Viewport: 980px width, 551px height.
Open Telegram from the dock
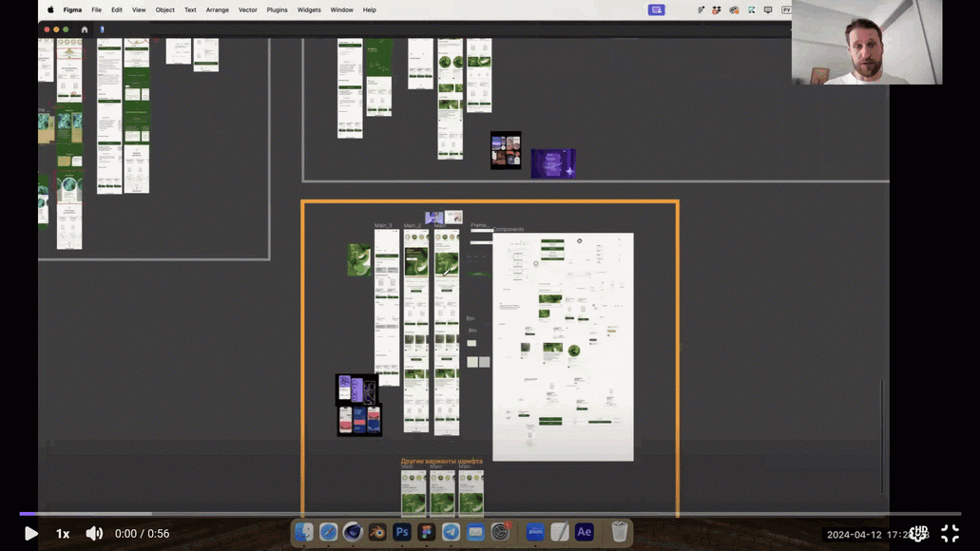pos(451,532)
